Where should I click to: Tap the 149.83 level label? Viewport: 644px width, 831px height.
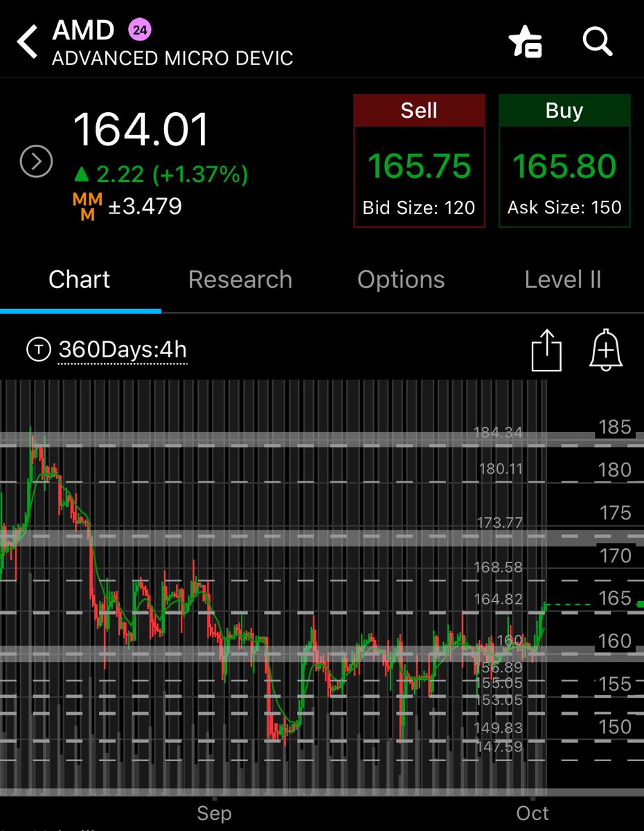(499, 728)
